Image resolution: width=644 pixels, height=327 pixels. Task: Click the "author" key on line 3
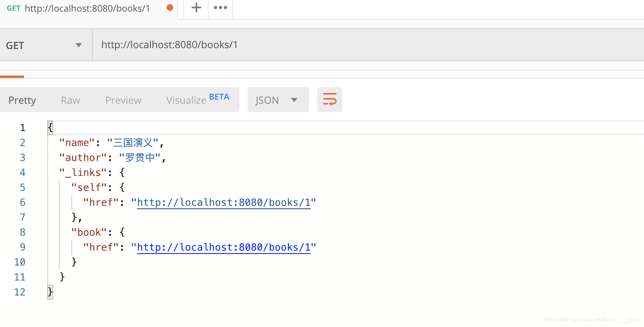coord(83,158)
